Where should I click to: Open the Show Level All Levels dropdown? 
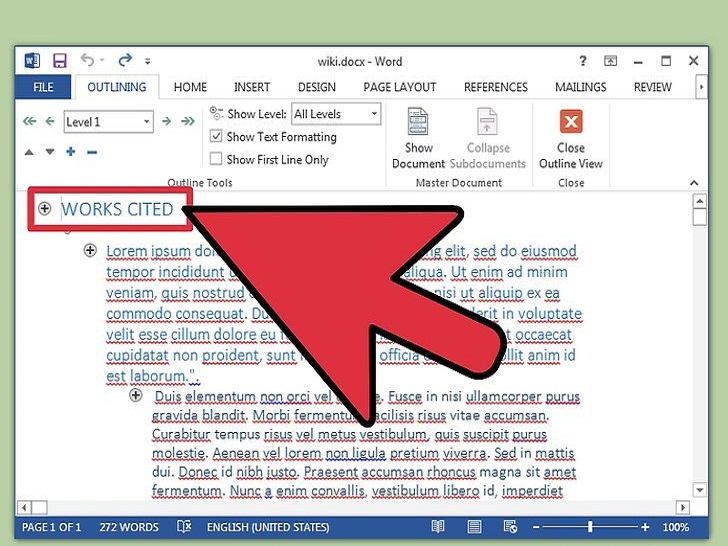[x=336, y=114]
